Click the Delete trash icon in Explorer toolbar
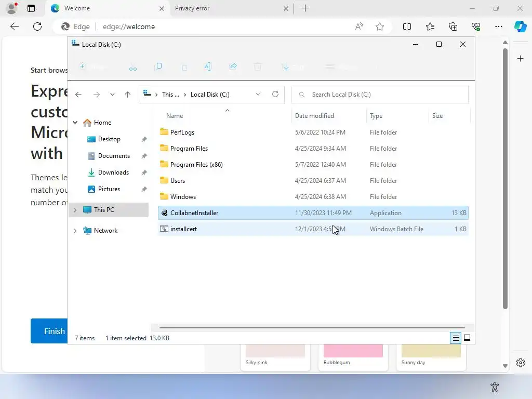This screenshot has height=399, width=532. point(258,67)
